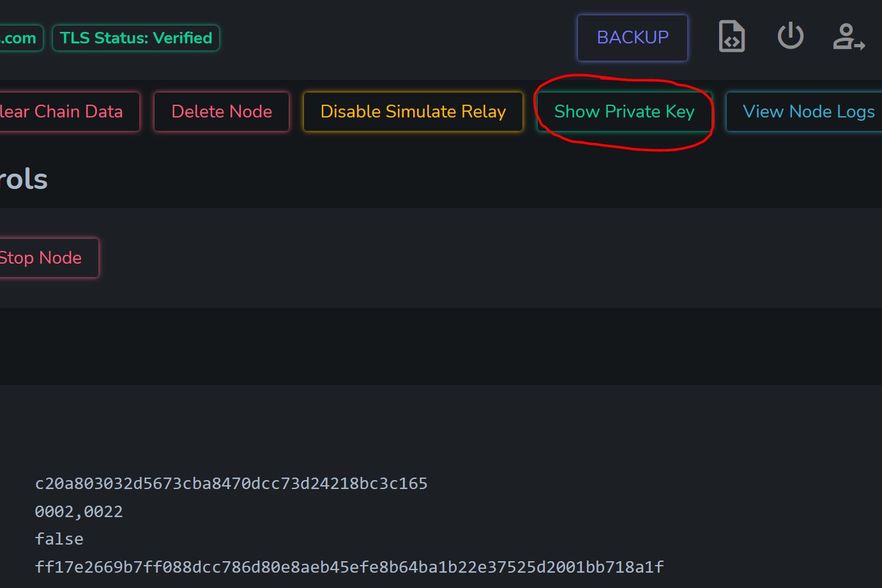
Task: Click the 'c3c165' end of address line
Action: (x=398, y=483)
